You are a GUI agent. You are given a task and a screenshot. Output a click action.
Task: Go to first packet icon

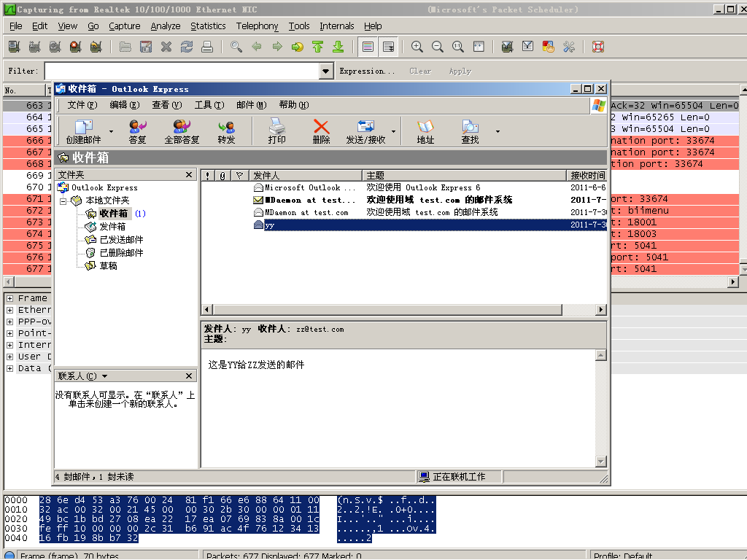click(x=318, y=47)
